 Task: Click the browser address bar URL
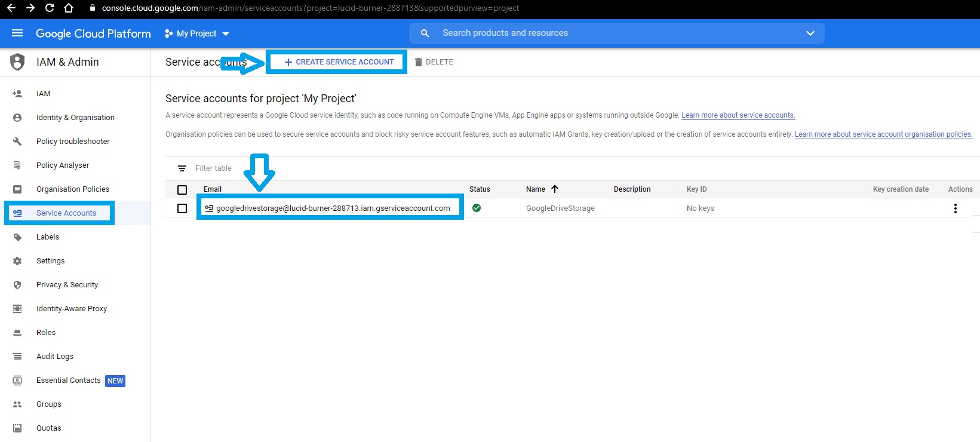tap(310, 8)
